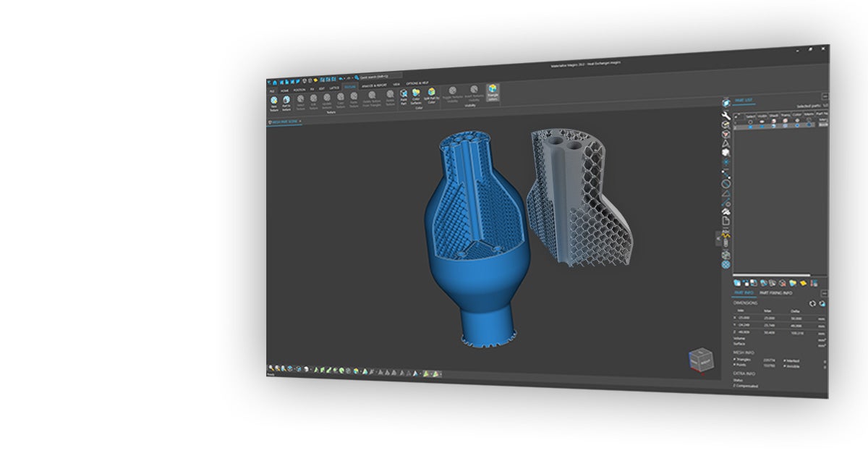
Task: Invert Textures Visibility
Action: (x=475, y=91)
